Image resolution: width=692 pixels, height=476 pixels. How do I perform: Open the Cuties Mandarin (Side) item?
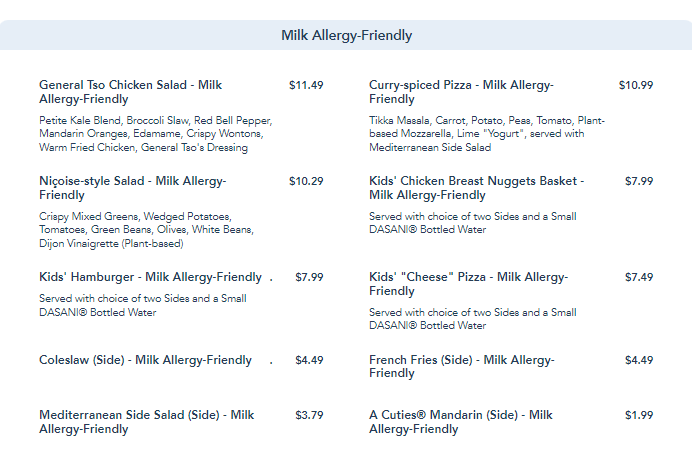(x=460, y=422)
